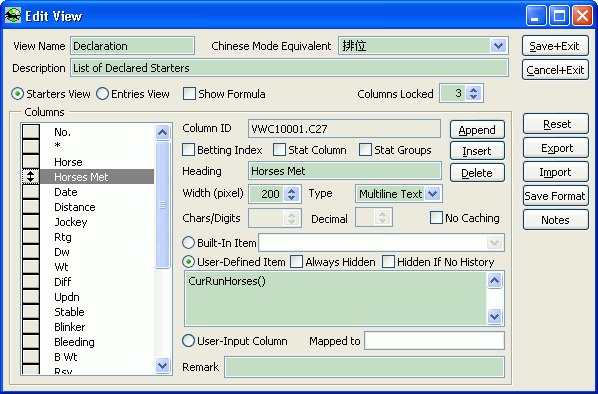Click the Mapped to input field

point(434,341)
